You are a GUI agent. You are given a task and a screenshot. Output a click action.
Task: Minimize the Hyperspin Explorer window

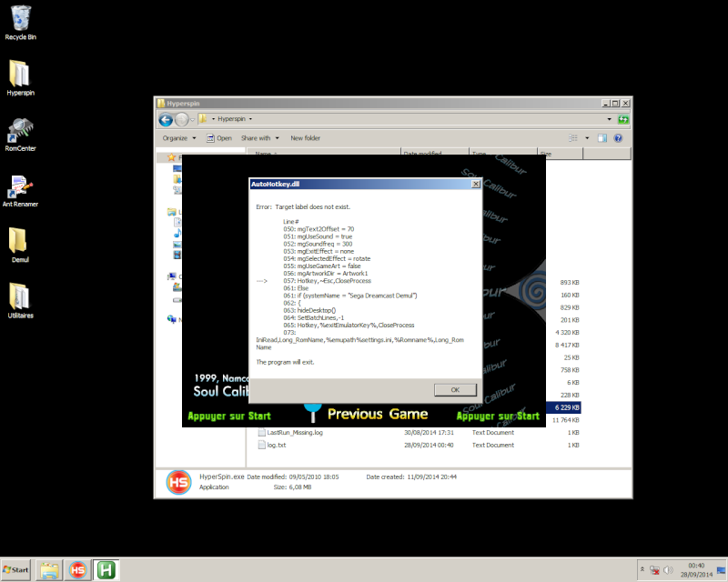click(x=605, y=104)
